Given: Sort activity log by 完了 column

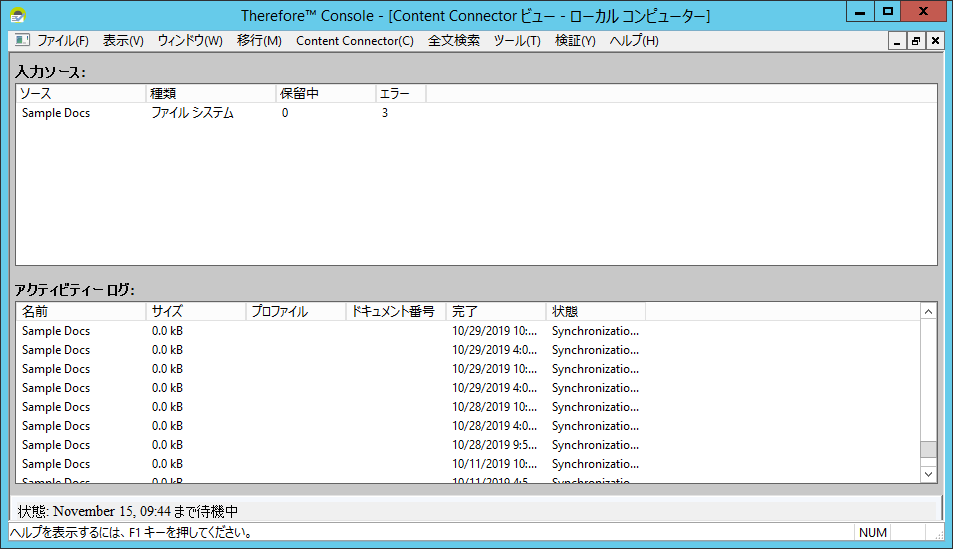Looking at the screenshot, I should [x=496, y=311].
